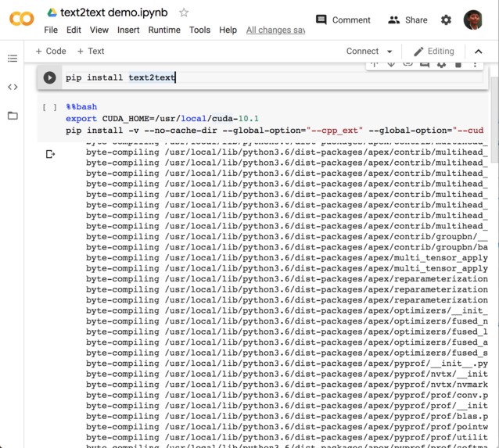499x448 pixels.
Task: Add a new Text cell
Action: (91, 51)
